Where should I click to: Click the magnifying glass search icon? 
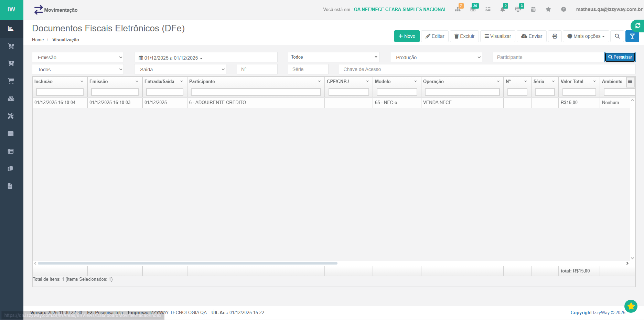[617, 36]
